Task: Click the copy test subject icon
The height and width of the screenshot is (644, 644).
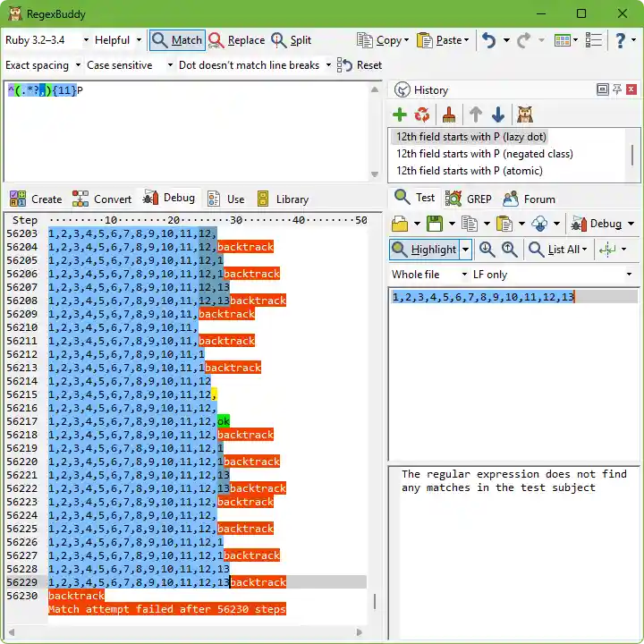Action: point(469,225)
